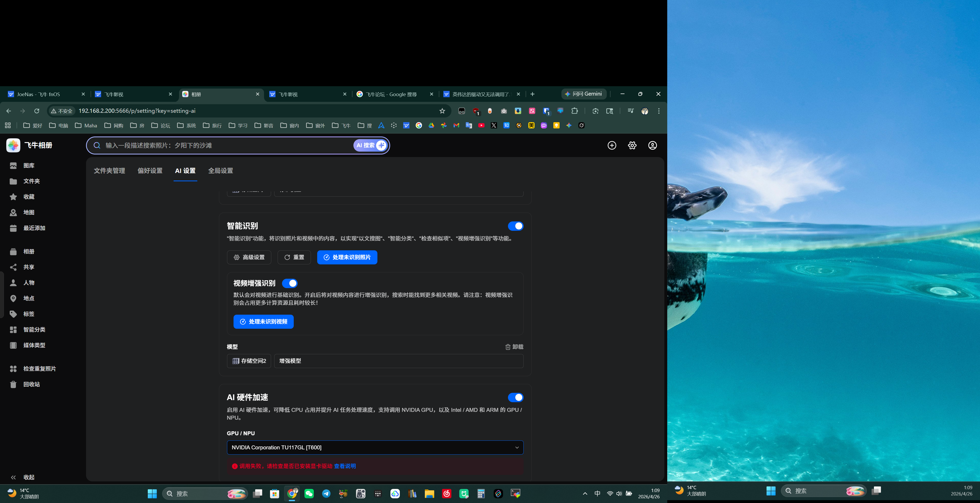Open the 回收站 trash bin
The image size is (980, 503).
click(x=31, y=384)
